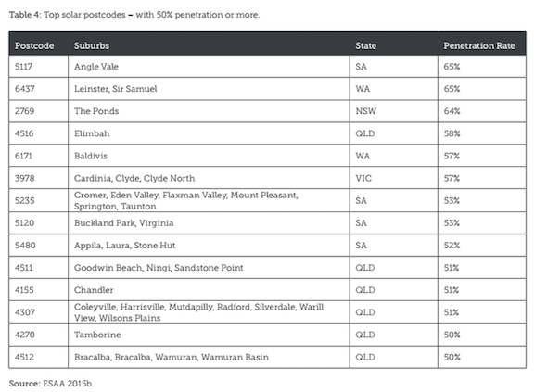Viewport: 547px width, 392px height.
Task: Click Goodwin Beach, Ningi, Sandstone Point cell
Action: point(209,268)
